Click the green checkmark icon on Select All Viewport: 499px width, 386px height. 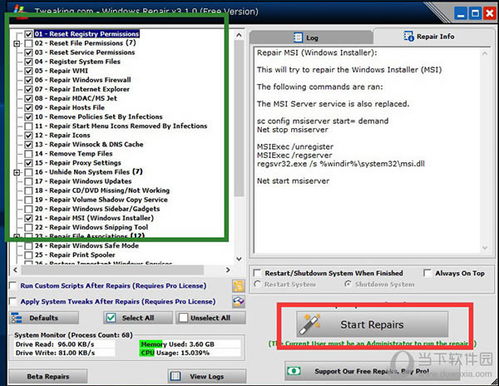coord(111,318)
